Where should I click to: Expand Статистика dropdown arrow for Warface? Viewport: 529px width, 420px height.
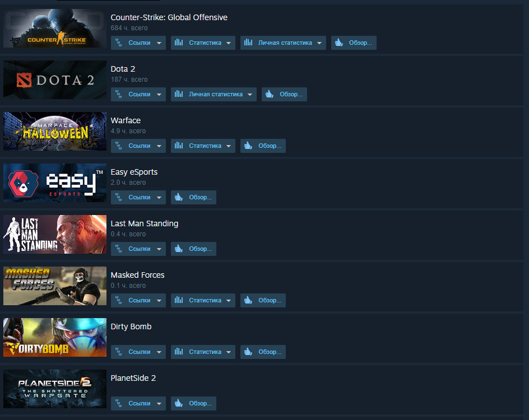pyautogui.click(x=229, y=146)
